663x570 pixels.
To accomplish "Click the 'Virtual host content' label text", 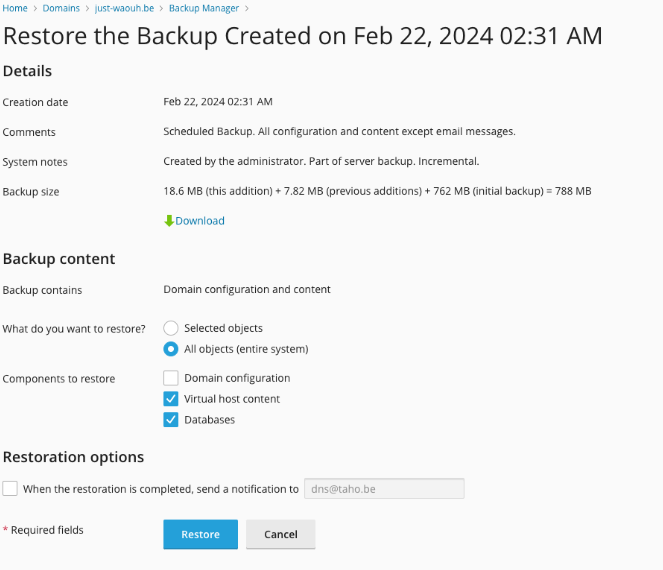I will [232, 399].
